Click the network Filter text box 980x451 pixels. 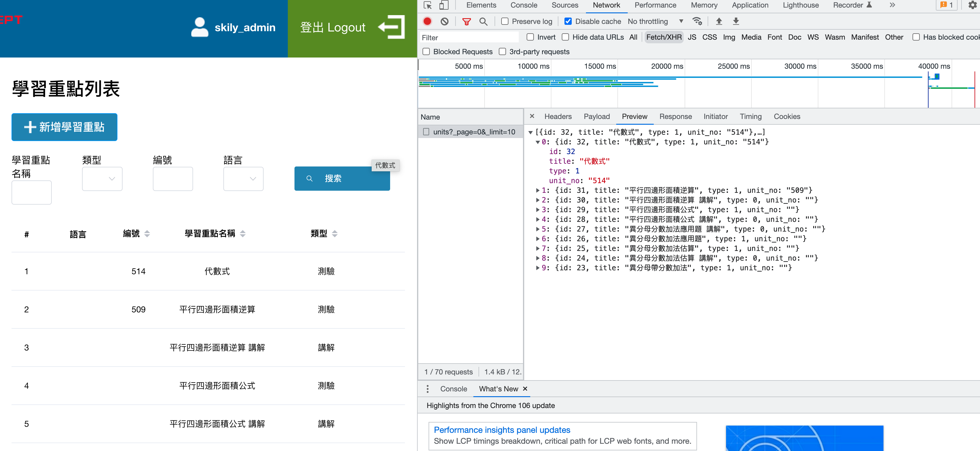[x=469, y=37]
